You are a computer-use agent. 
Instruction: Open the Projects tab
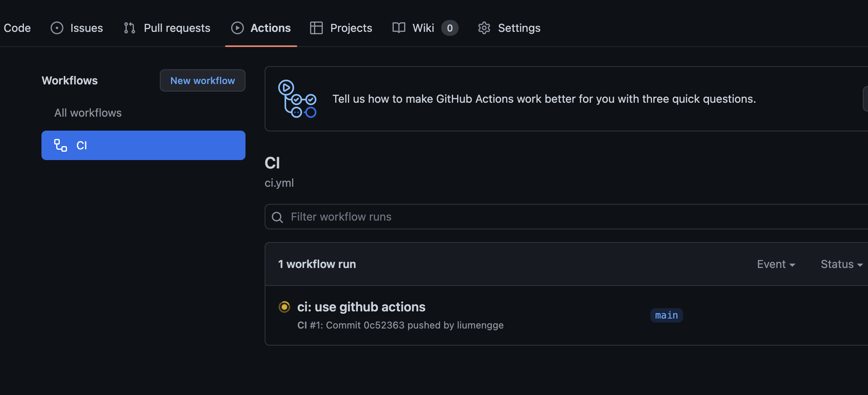(341, 28)
